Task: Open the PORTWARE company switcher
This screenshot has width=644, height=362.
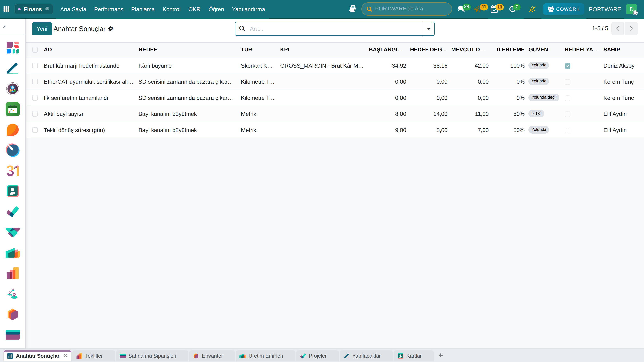Action: [605, 9]
